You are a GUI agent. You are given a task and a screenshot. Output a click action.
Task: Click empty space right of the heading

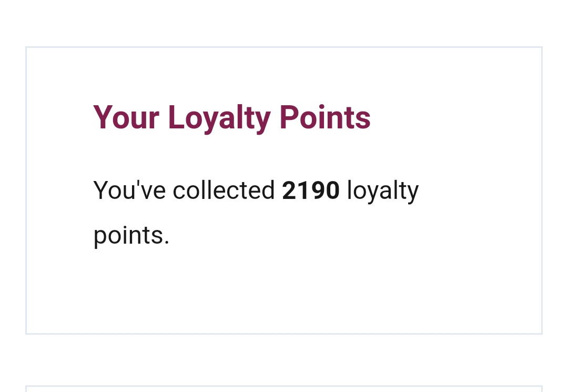(452, 117)
